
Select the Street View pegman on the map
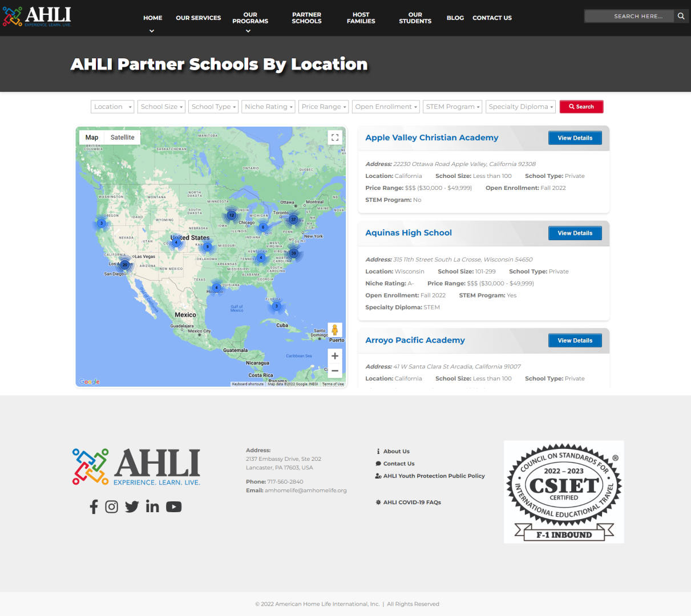point(335,330)
